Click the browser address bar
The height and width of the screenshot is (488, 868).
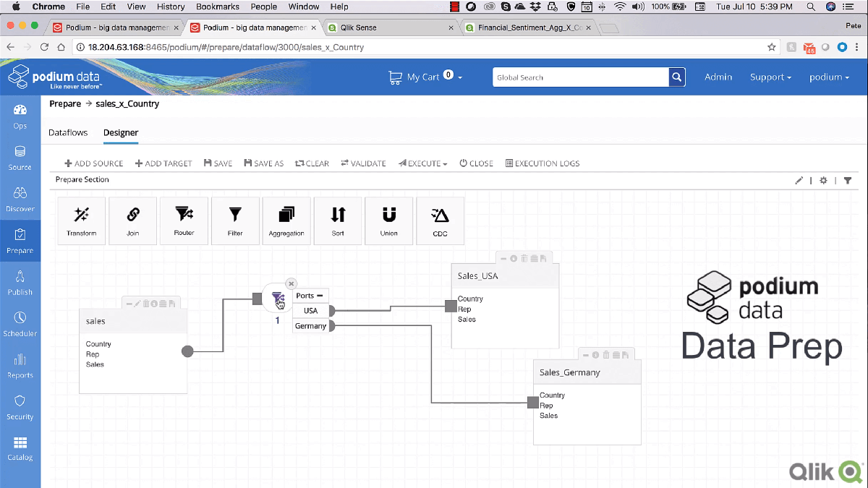[420, 47]
